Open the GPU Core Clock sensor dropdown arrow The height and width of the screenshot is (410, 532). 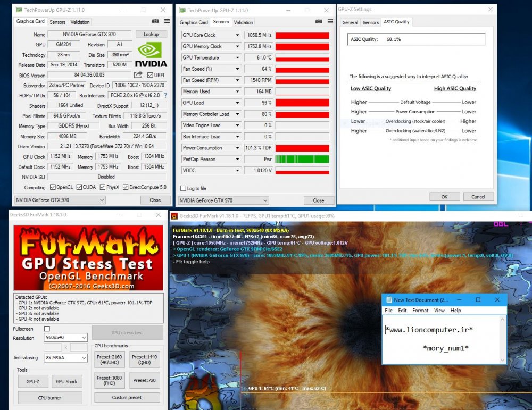pos(237,35)
